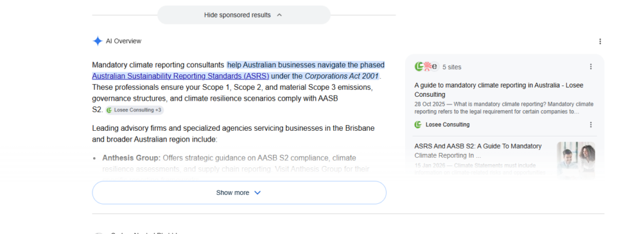
Task: Click the 5 sites label
Action: click(452, 67)
